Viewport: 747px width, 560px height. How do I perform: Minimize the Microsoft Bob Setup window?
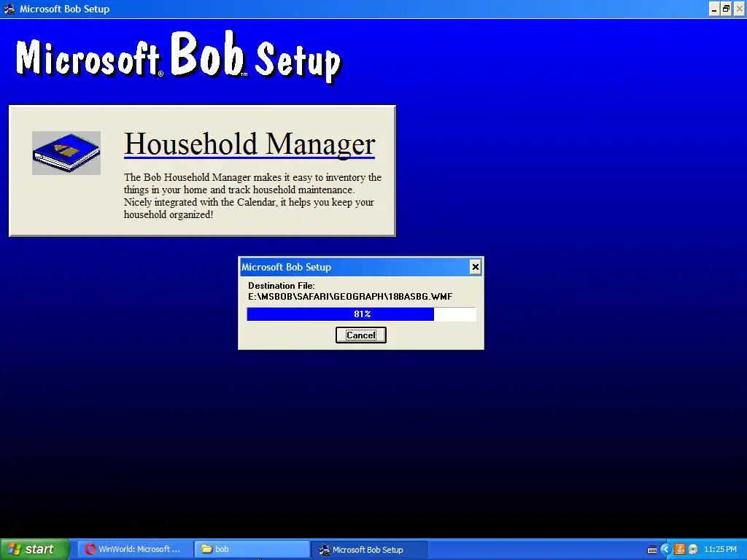714,9
